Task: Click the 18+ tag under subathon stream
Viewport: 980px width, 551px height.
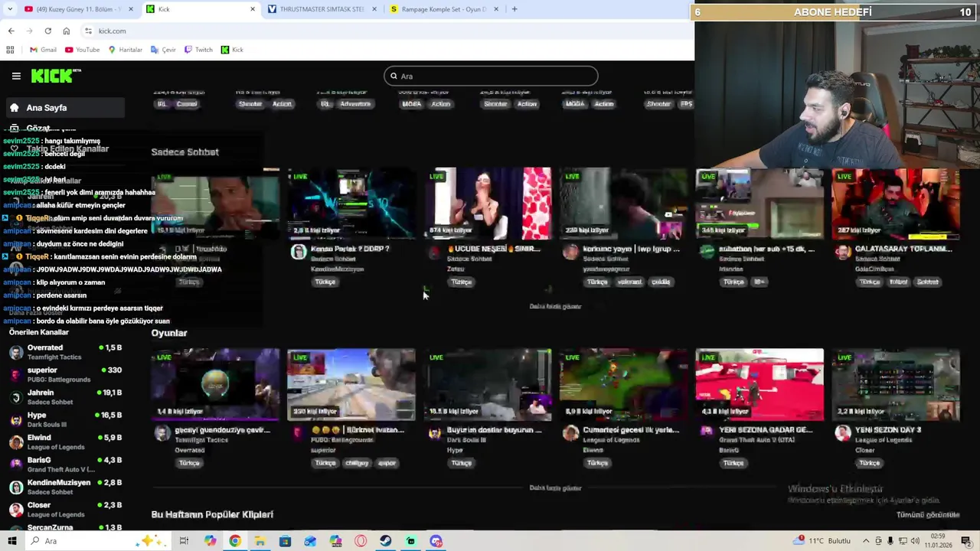Action: 759,282
